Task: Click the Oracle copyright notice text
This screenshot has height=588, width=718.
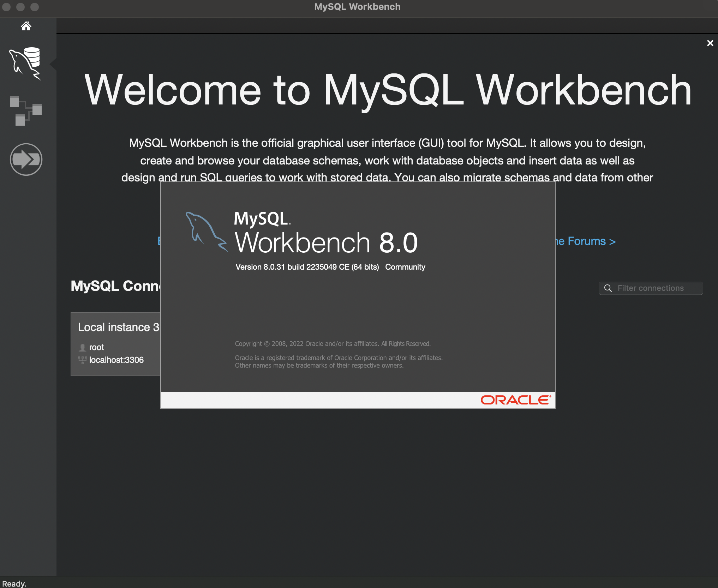Action: click(x=333, y=344)
